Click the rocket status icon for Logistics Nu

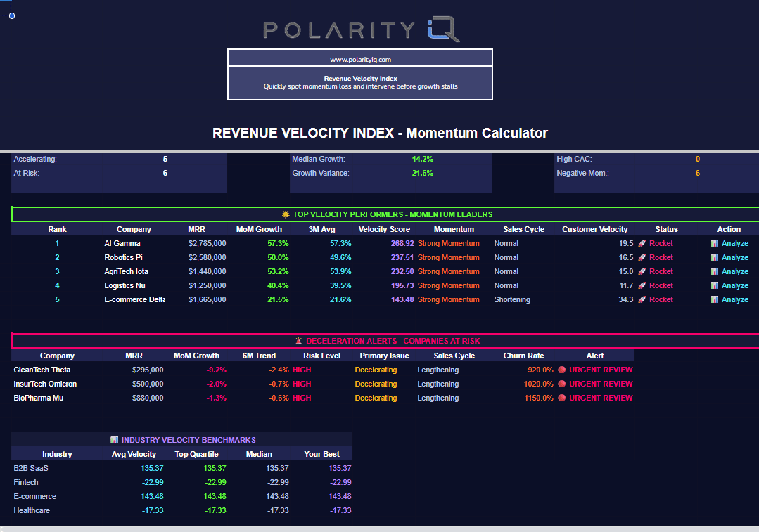point(642,285)
